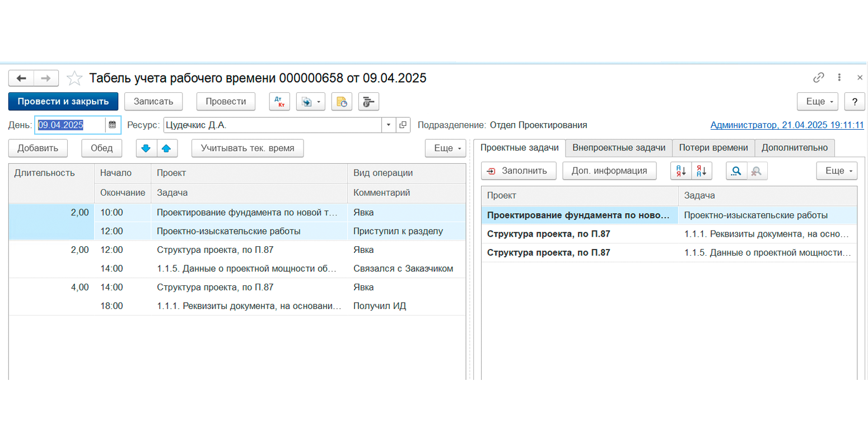Click the Заполнить button

point(519,171)
